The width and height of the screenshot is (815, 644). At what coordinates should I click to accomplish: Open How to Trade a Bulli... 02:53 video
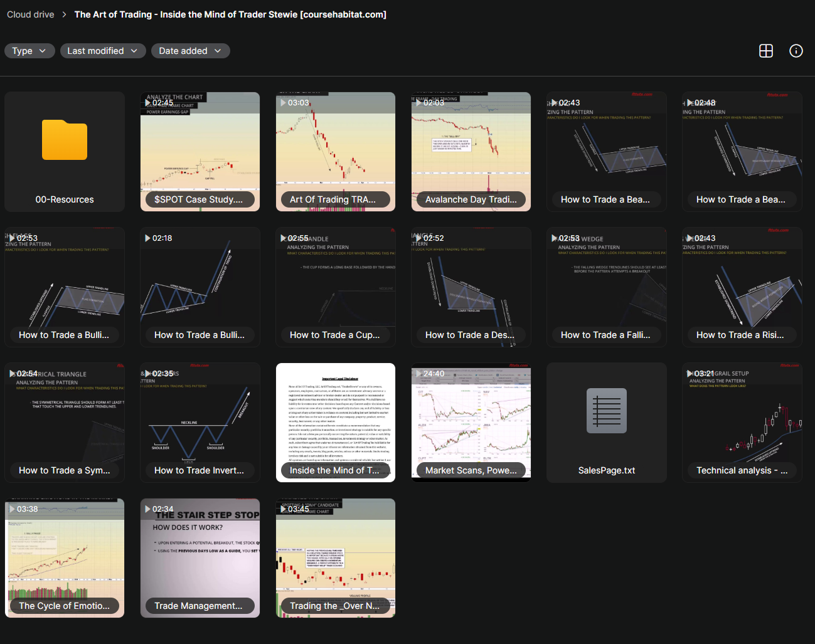(x=65, y=287)
